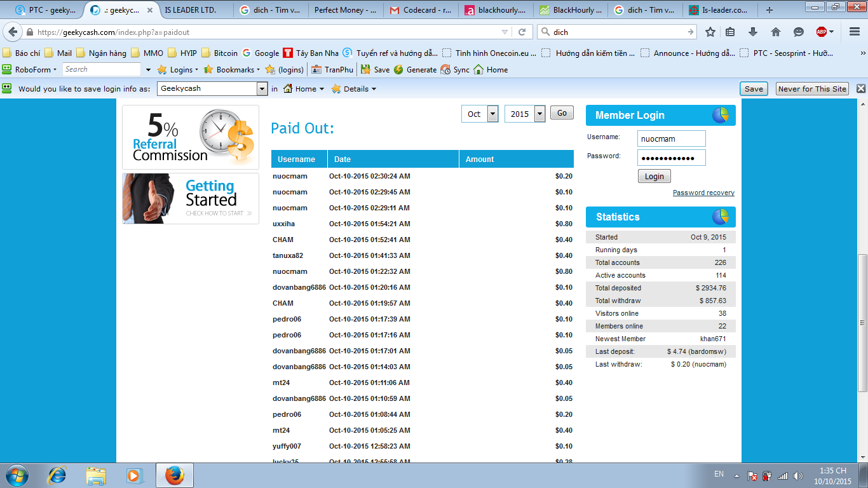
Task: Open the bookmarks list icon
Action: pos(731,32)
